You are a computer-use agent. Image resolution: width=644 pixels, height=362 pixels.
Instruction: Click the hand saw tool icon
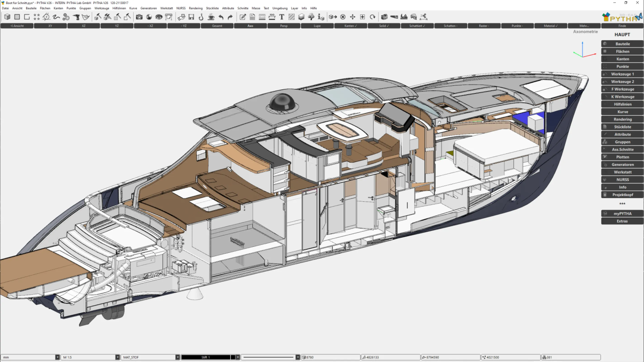point(394,17)
